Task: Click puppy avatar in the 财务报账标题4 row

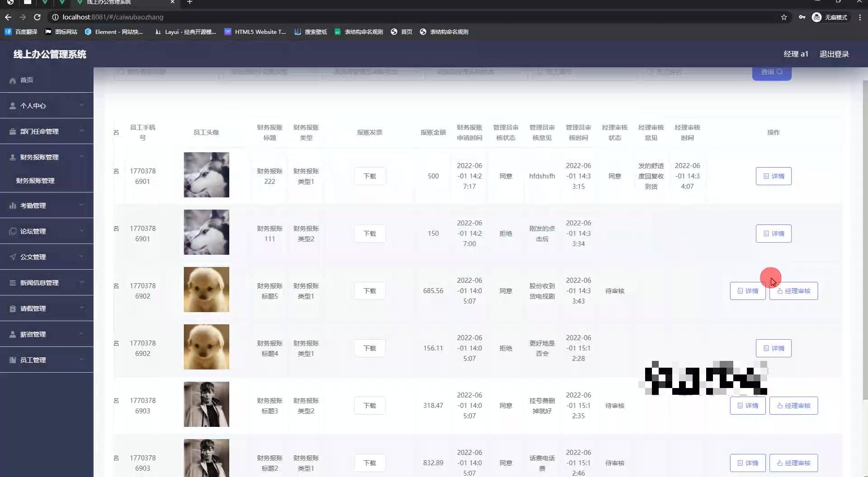Action: 206,347
